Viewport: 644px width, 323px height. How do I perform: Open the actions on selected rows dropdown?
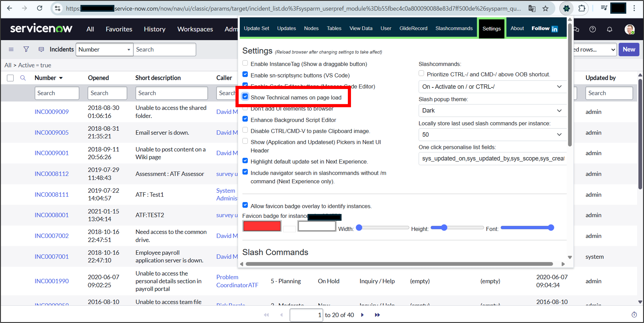pyautogui.click(x=595, y=49)
